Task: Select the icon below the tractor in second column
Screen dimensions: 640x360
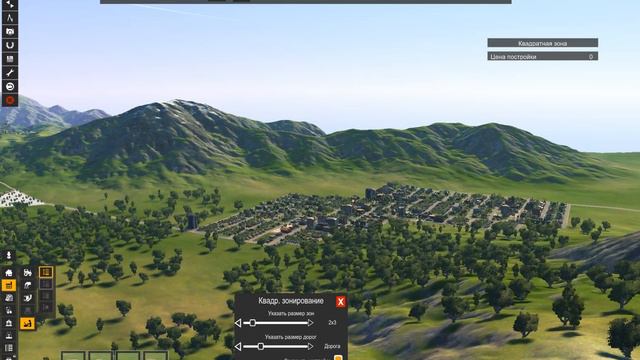Action: coord(27,285)
